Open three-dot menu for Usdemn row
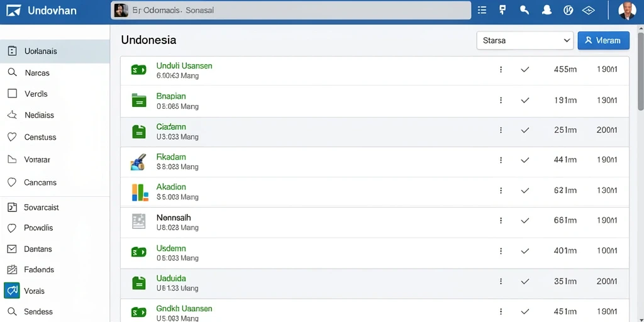This screenshot has height=322, width=644. click(x=501, y=251)
